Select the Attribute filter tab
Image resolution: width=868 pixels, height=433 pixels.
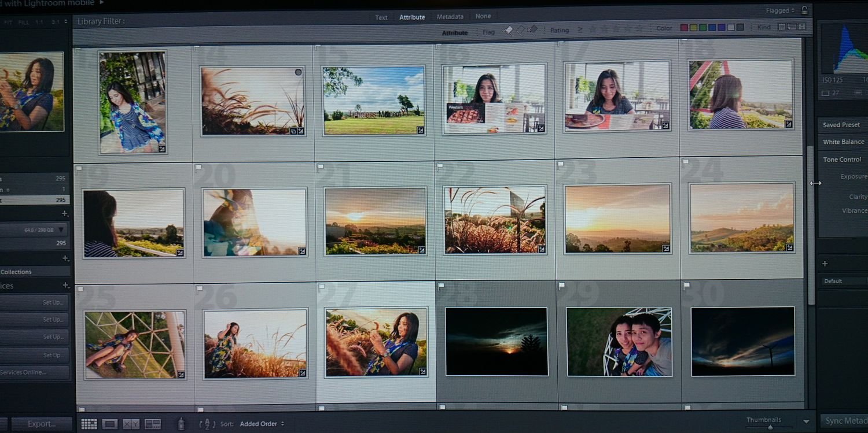coord(412,17)
